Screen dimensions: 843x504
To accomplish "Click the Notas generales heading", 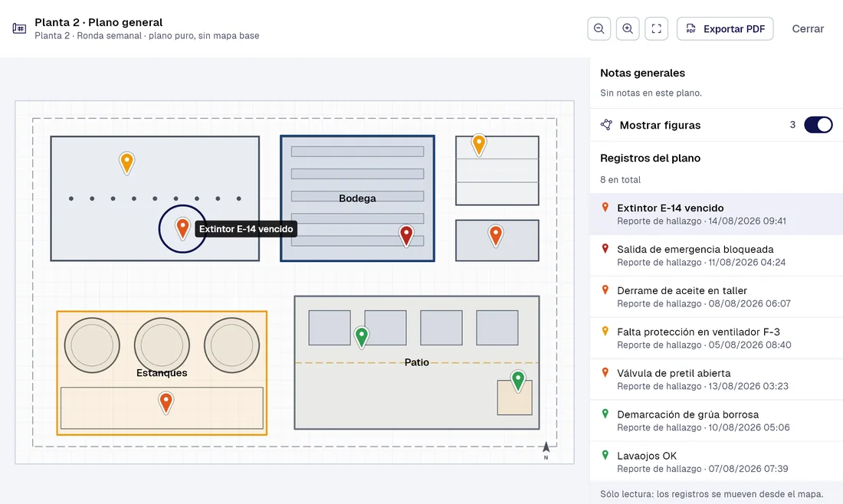I will tap(642, 73).
